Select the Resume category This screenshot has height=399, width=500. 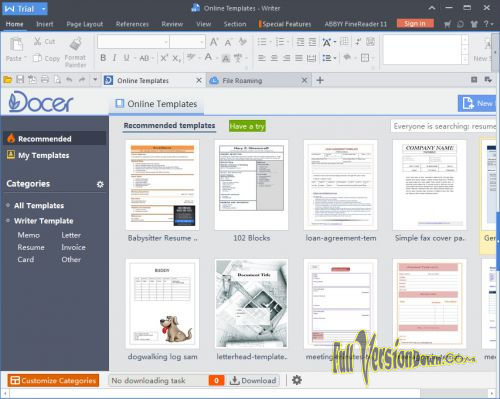pyautogui.click(x=31, y=247)
